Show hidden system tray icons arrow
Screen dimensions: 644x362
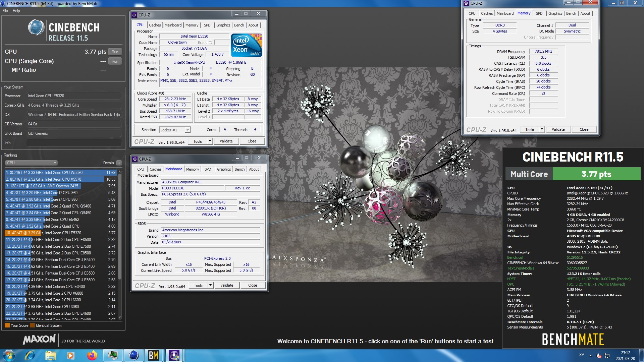pyautogui.click(x=591, y=356)
